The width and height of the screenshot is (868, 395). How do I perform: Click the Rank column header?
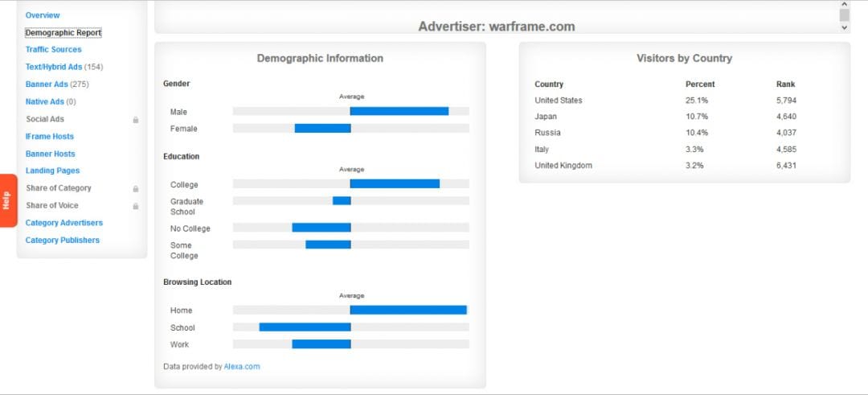click(x=785, y=84)
